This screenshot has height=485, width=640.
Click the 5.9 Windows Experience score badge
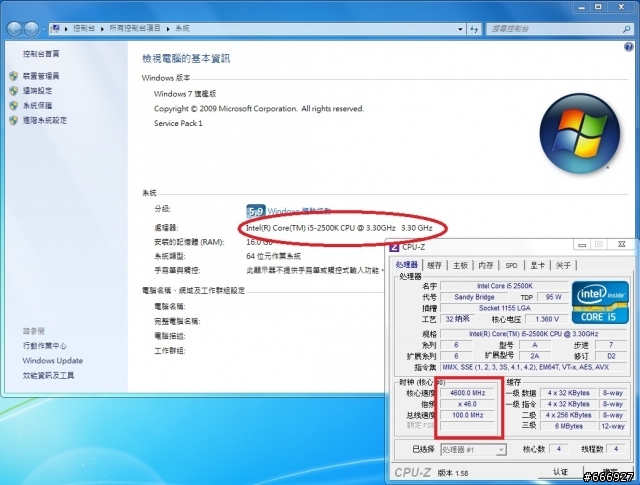tap(256, 211)
